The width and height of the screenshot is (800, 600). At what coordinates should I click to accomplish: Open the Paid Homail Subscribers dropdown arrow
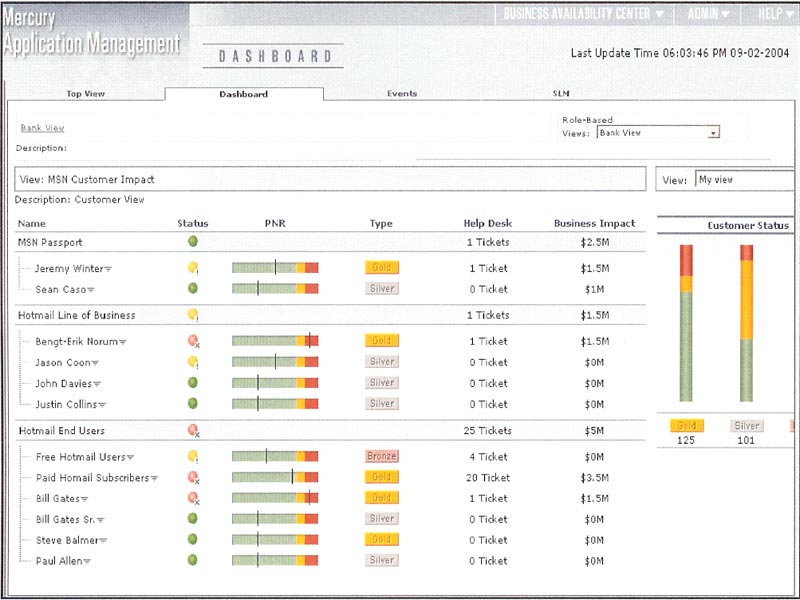[154, 479]
